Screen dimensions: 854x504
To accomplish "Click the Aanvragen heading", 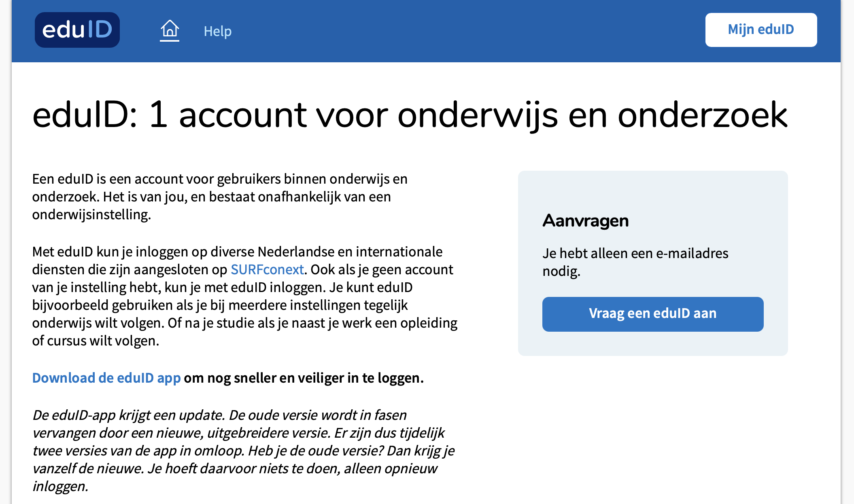I will 586,221.
